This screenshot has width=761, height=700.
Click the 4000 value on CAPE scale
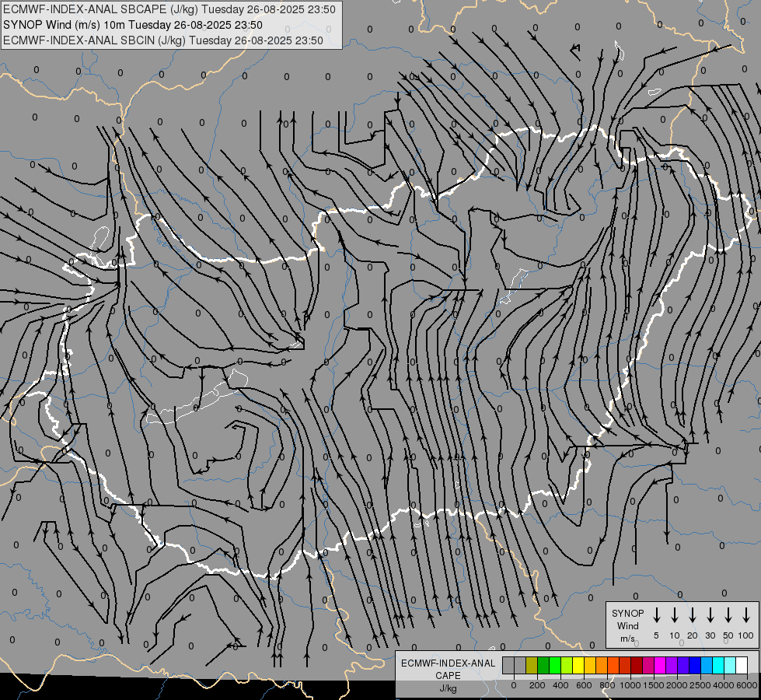(x=724, y=685)
